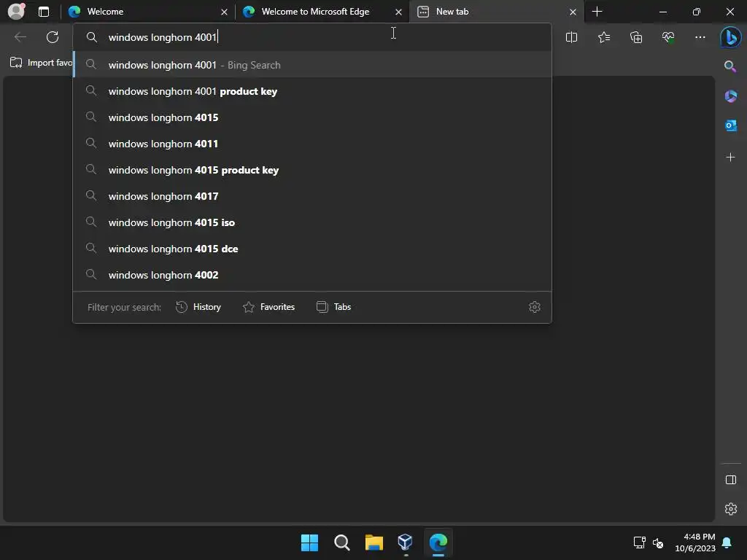
Task: Open Microsoft 365 sidebar icon
Action: [730, 96]
